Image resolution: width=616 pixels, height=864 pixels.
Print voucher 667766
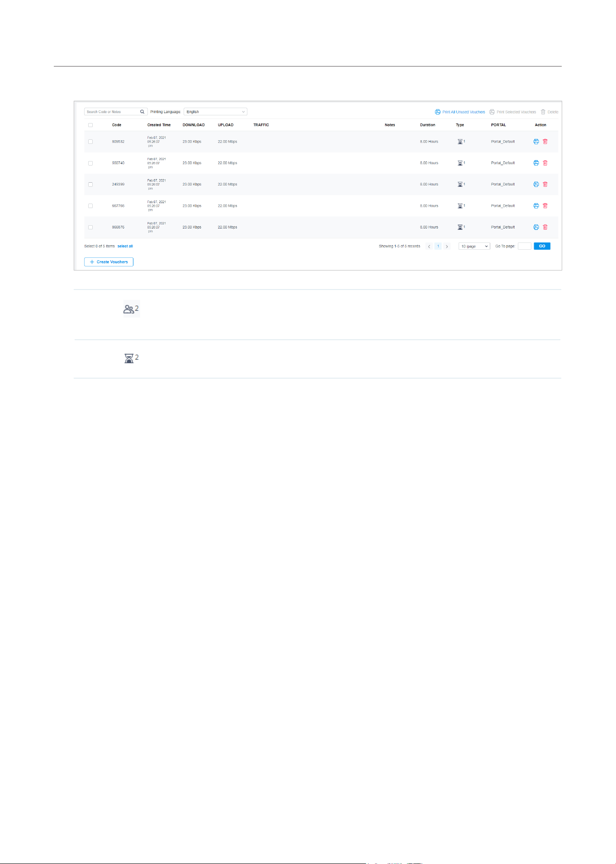(x=536, y=206)
